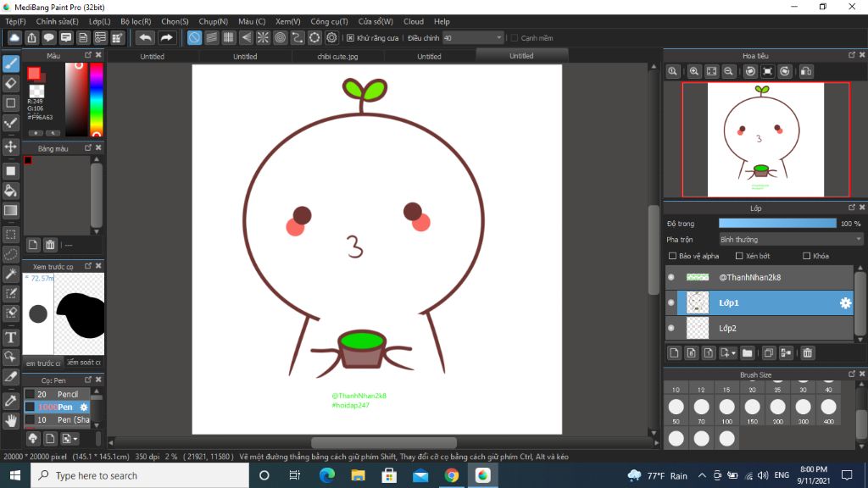Check the Khóa lock option
The width and height of the screenshot is (868, 488).
pos(807,256)
